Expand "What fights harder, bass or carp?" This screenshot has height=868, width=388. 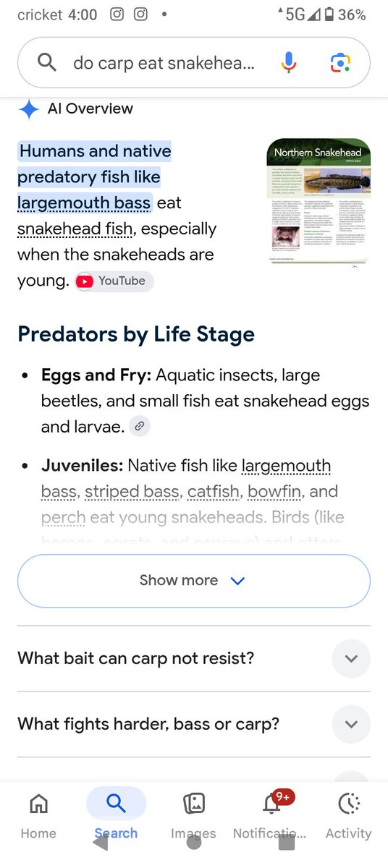coord(193,724)
